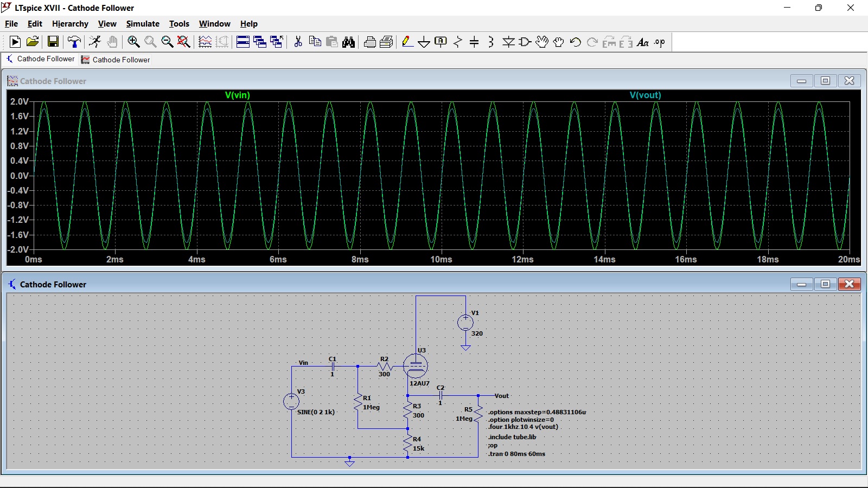The height and width of the screenshot is (488, 868).
Task: Click the .tran 0 80ms 60ms directive
Action: (x=516, y=454)
